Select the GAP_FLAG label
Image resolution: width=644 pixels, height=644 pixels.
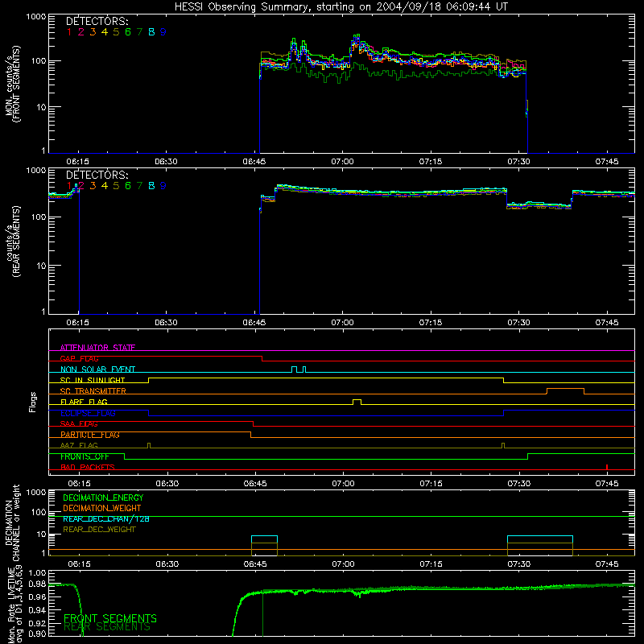[x=79, y=358]
